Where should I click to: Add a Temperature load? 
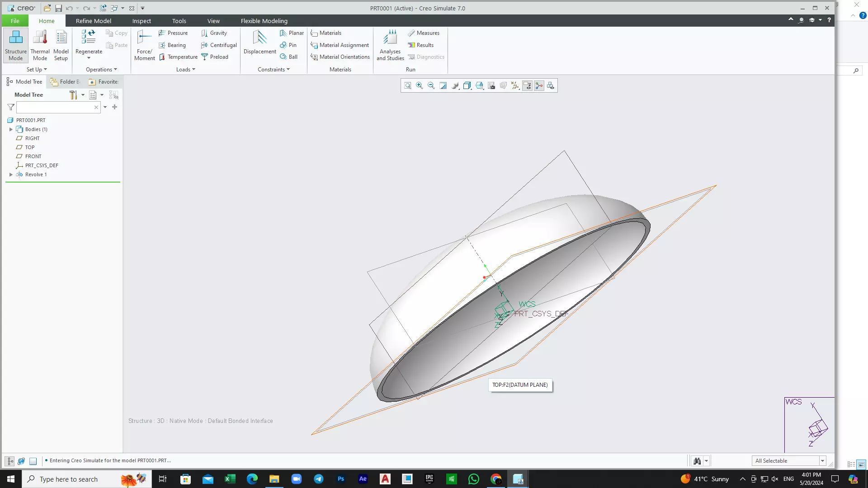pyautogui.click(x=178, y=57)
